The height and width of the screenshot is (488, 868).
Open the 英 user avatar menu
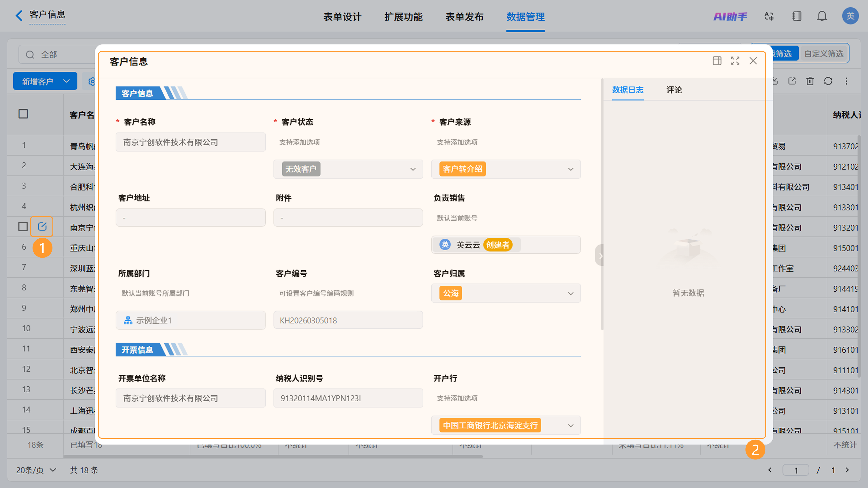(850, 16)
